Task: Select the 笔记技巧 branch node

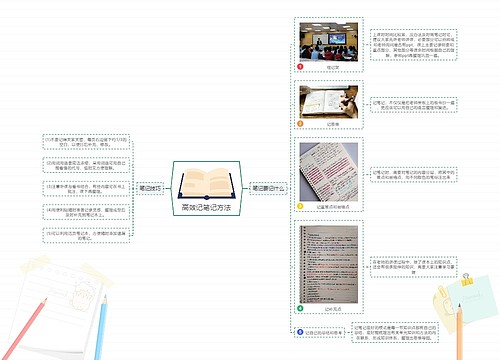Action: tap(150, 188)
